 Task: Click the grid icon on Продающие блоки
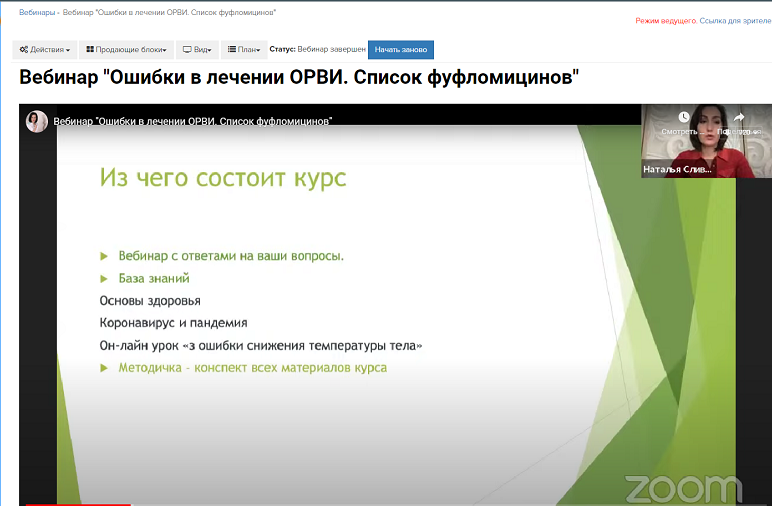[x=90, y=49]
